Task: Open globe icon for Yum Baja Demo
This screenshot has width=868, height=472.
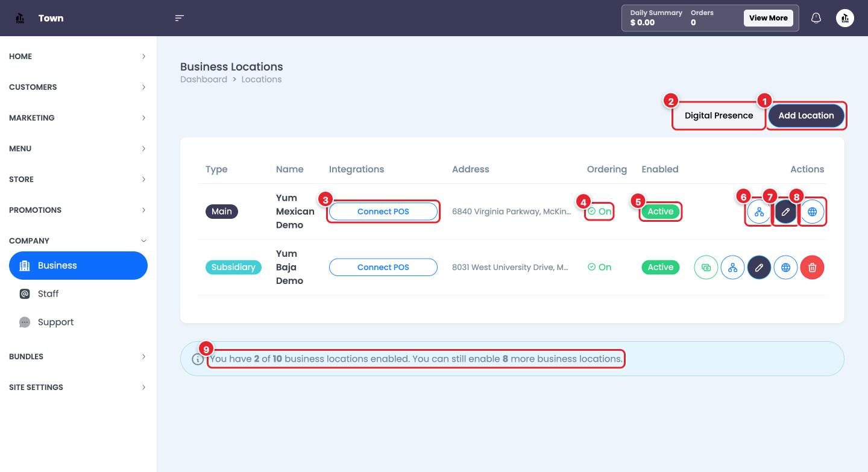Action: (x=785, y=267)
